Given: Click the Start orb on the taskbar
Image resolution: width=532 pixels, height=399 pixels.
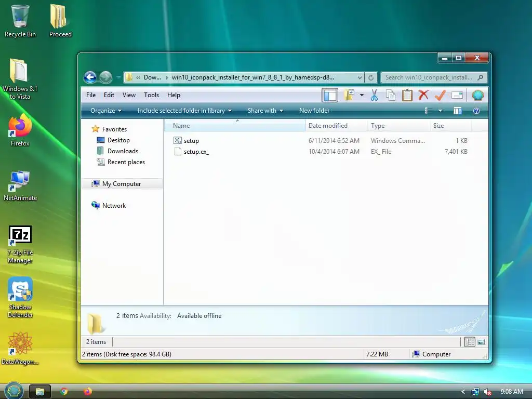Looking at the screenshot, I should click(x=14, y=391).
